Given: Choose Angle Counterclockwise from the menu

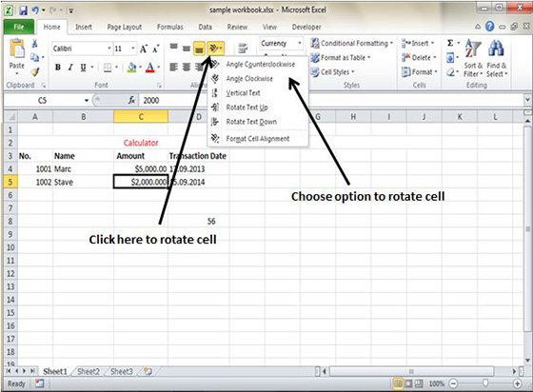Looking at the screenshot, I should (257, 64).
